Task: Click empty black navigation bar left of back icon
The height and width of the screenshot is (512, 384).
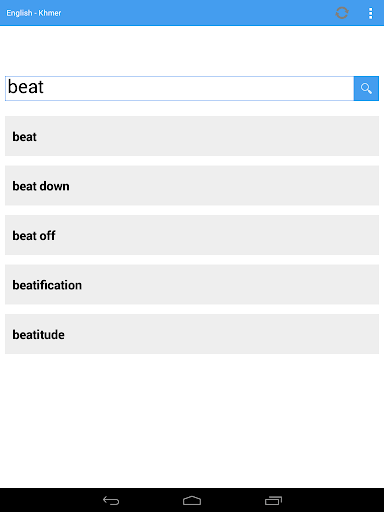Action: click(x=50, y=500)
